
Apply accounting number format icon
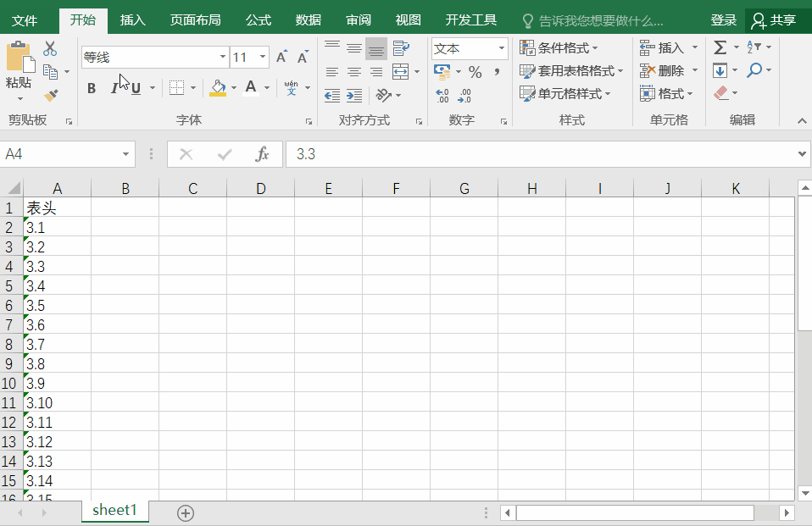click(x=442, y=71)
